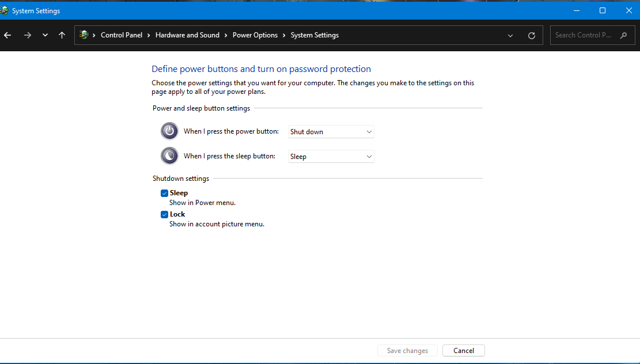This screenshot has width=640, height=364.
Task: Open sleep button action dropdown
Action: [331, 156]
